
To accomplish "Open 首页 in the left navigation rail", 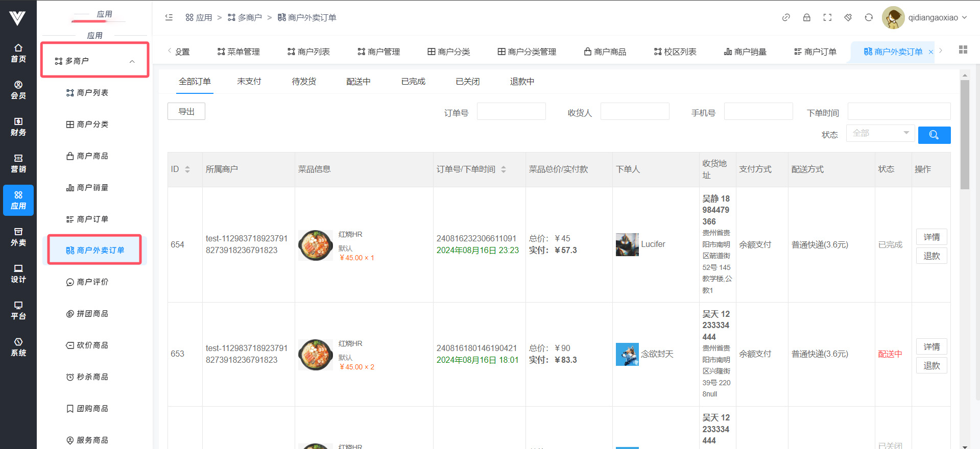I will [18, 53].
